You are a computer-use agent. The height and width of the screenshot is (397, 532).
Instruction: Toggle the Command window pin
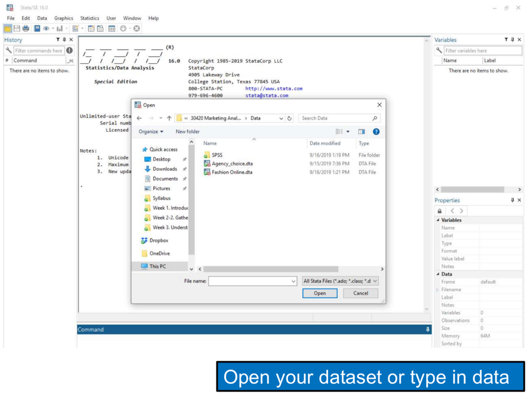tap(427, 329)
